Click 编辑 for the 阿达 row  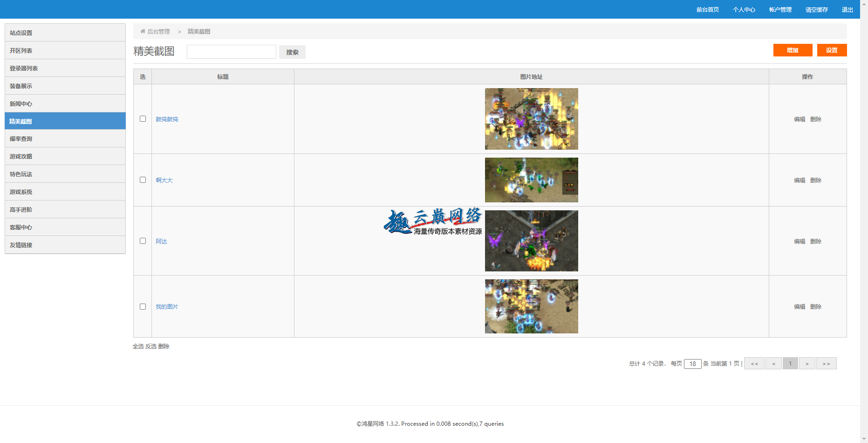point(800,242)
